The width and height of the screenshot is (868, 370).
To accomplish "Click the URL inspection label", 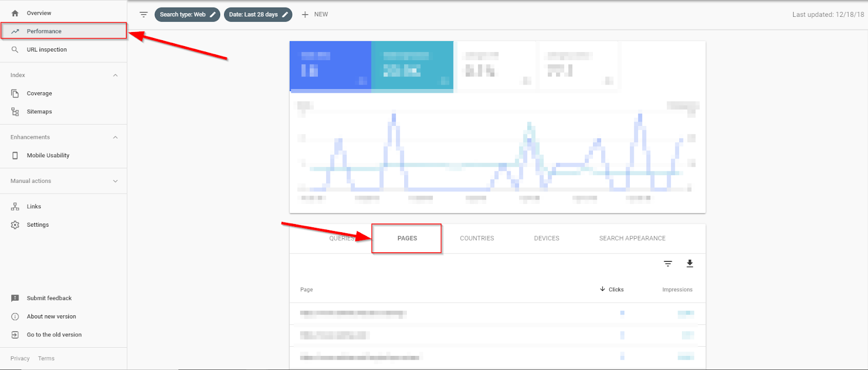I will coord(47,50).
